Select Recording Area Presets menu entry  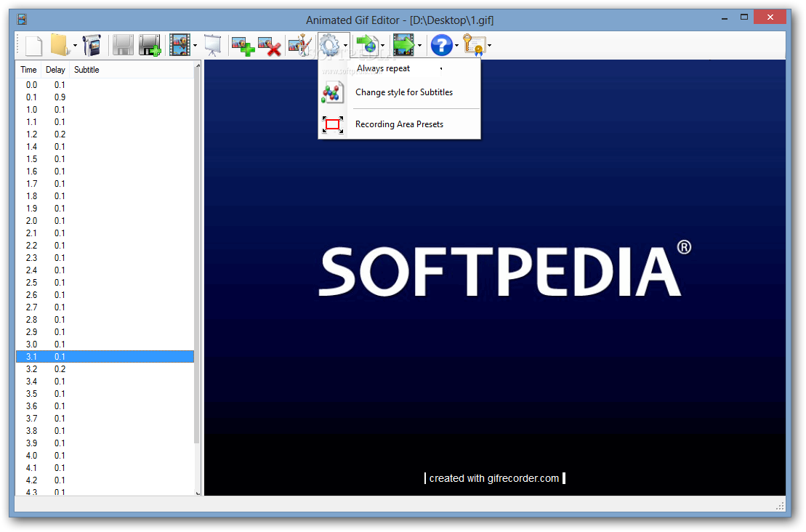[x=399, y=124]
